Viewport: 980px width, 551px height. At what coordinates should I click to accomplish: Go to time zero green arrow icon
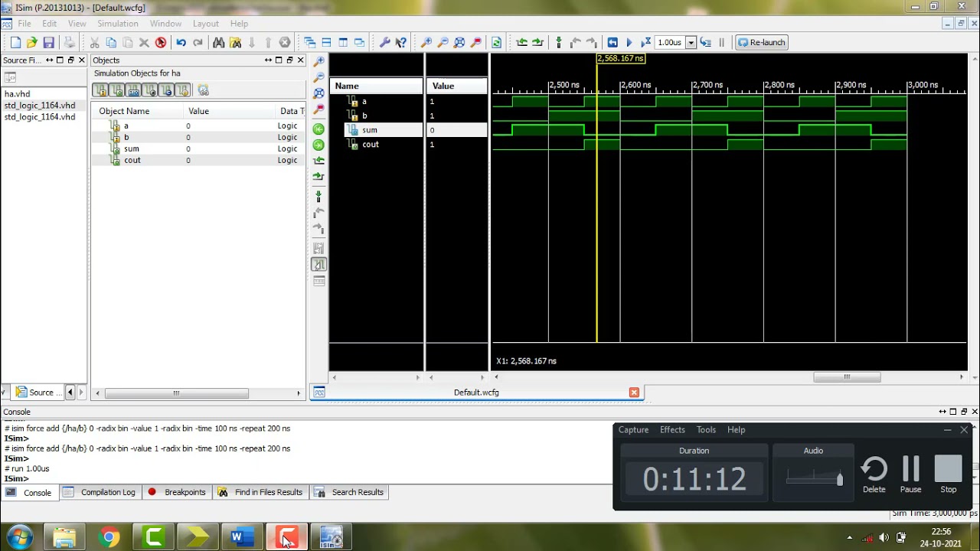click(x=319, y=129)
